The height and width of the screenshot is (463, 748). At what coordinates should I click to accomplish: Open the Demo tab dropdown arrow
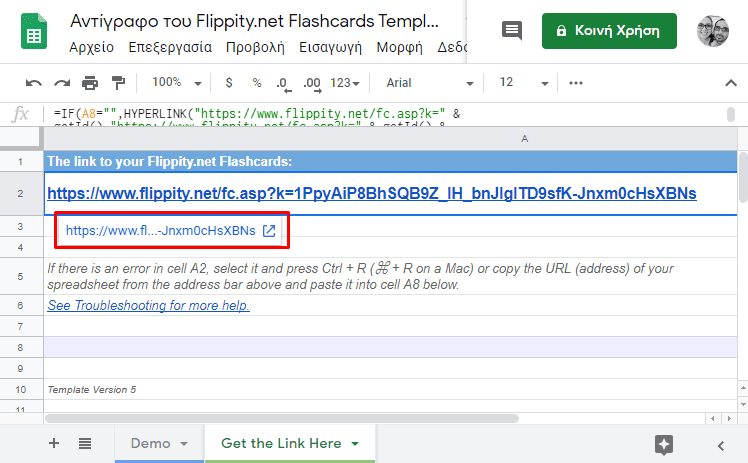[184, 444]
